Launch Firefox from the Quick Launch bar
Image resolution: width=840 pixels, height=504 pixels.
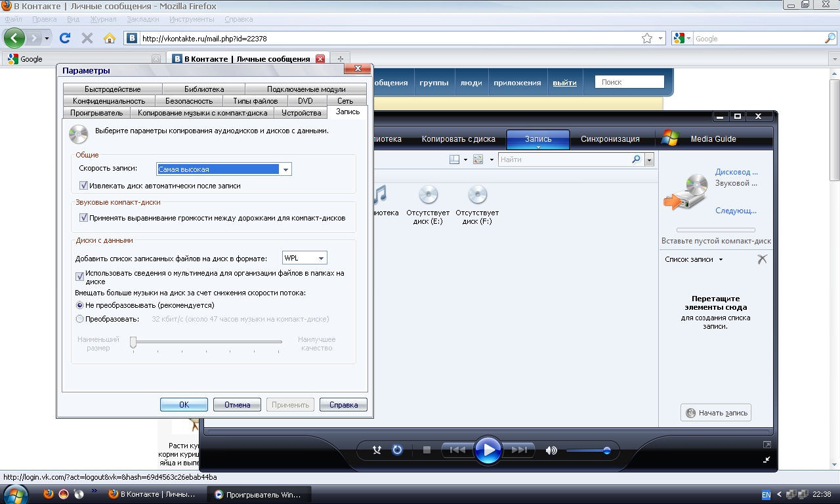tap(49, 493)
